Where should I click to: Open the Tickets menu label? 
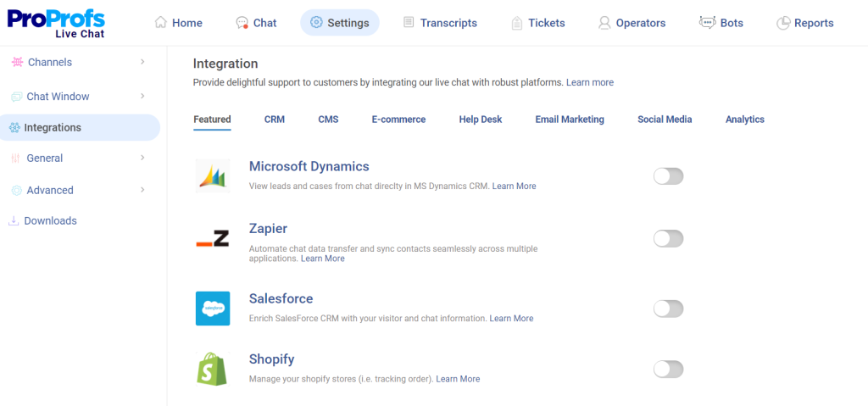coord(547,23)
